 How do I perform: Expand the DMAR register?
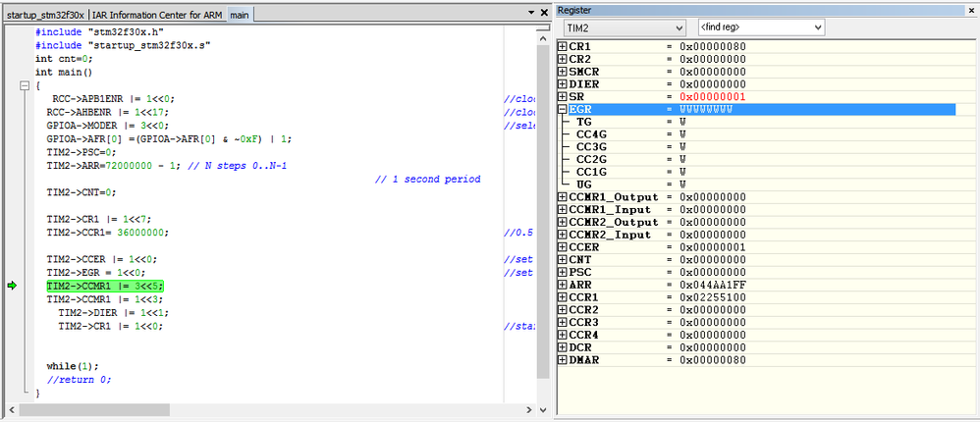[563, 360]
